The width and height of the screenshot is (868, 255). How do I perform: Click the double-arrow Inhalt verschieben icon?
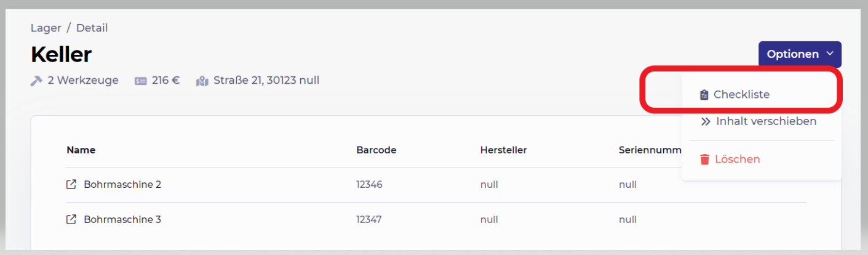click(x=706, y=121)
